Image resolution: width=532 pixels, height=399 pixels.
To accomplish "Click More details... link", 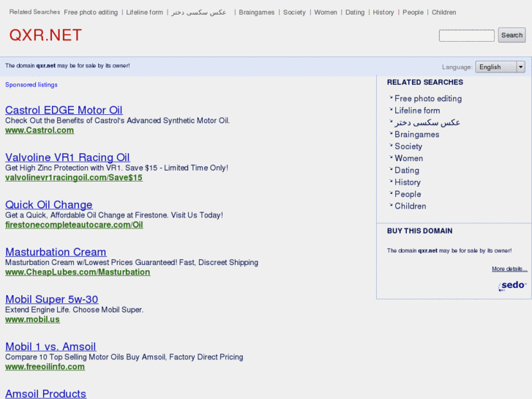I will (x=509, y=269).
